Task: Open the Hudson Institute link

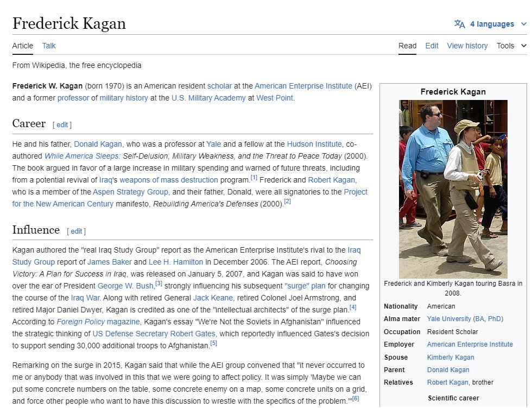Action: tap(314, 144)
